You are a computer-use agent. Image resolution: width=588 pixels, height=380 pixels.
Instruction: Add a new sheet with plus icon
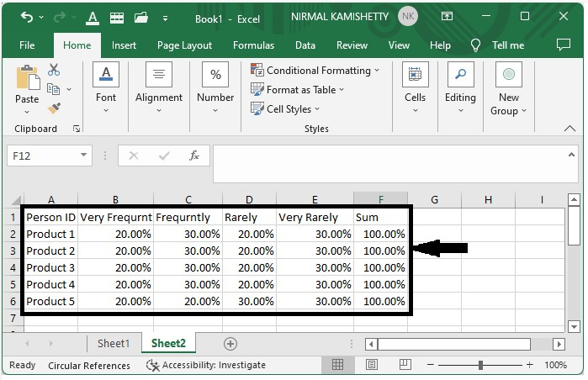click(x=230, y=343)
